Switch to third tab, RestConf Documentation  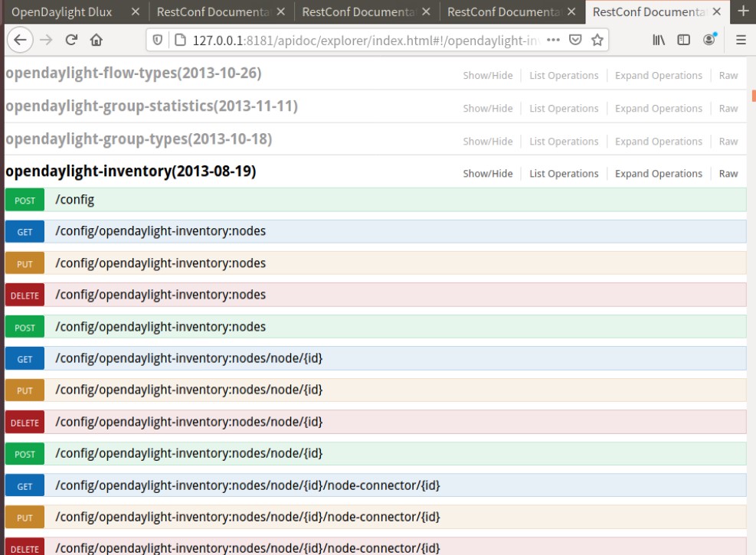tap(358, 12)
